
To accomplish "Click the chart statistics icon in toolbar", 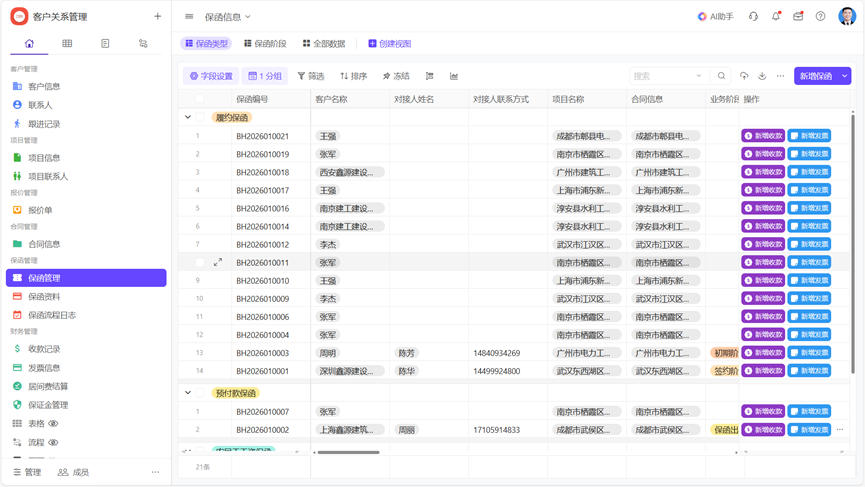I will click(454, 76).
